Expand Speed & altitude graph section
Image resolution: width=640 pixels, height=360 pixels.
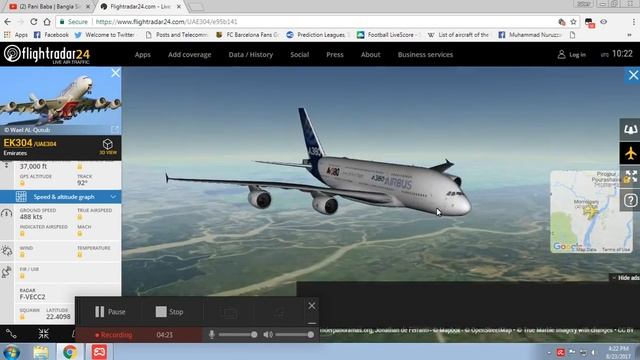[x=60, y=197]
